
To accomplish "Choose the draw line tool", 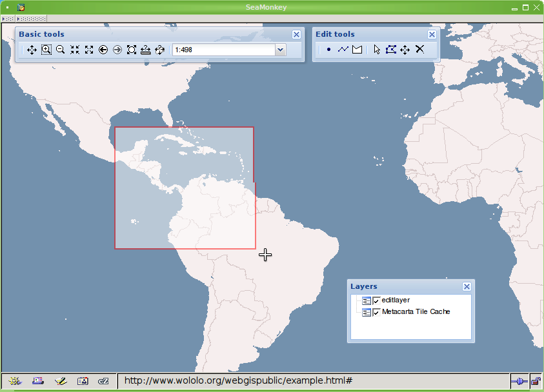I will tap(343, 50).
